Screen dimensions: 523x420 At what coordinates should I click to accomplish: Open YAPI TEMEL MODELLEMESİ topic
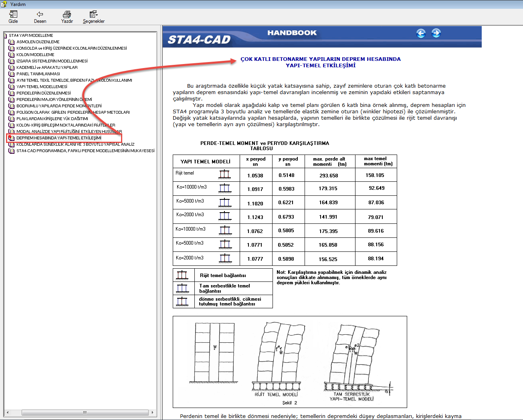[42, 86]
